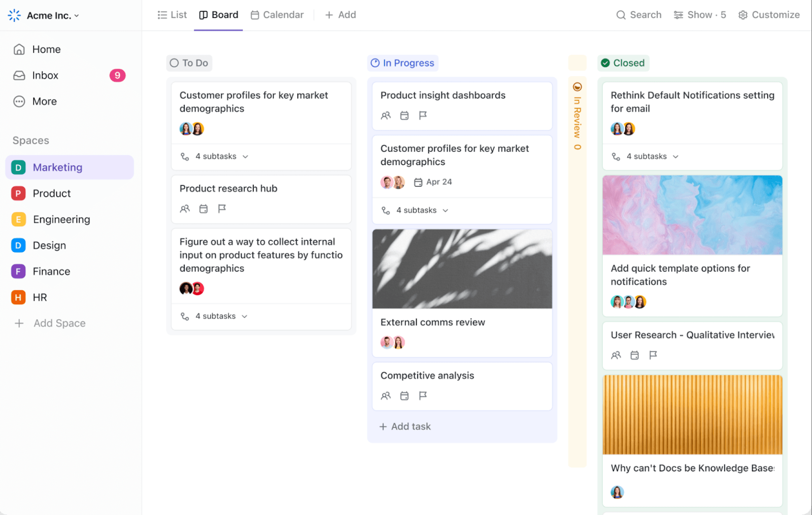The image size is (812, 515).
Task: Switch to the Calendar view tab
Action: [x=277, y=15]
